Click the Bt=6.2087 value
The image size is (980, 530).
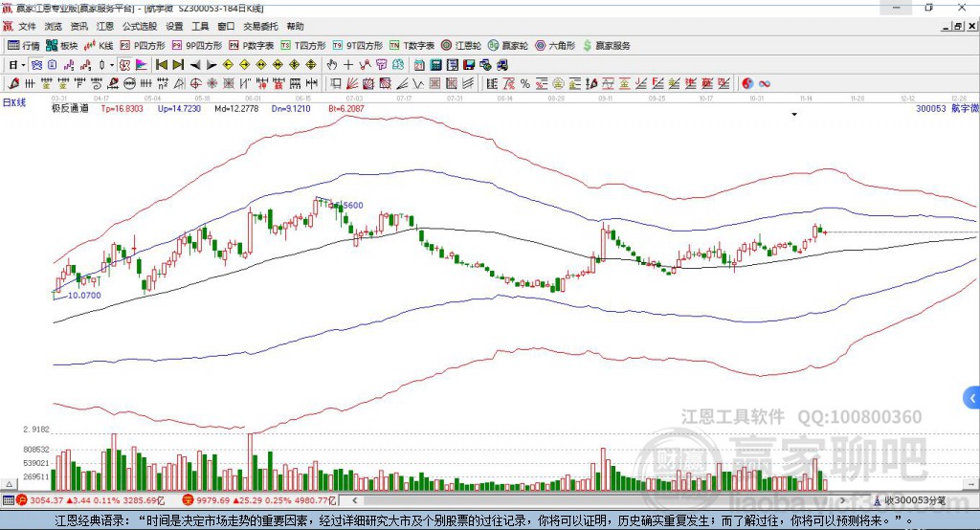click(x=346, y=109)
